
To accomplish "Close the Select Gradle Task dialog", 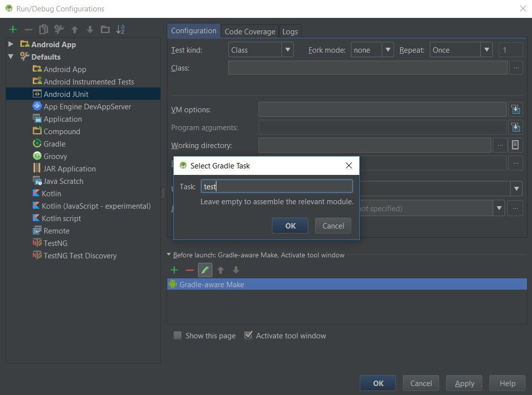I will click(348, 166).
